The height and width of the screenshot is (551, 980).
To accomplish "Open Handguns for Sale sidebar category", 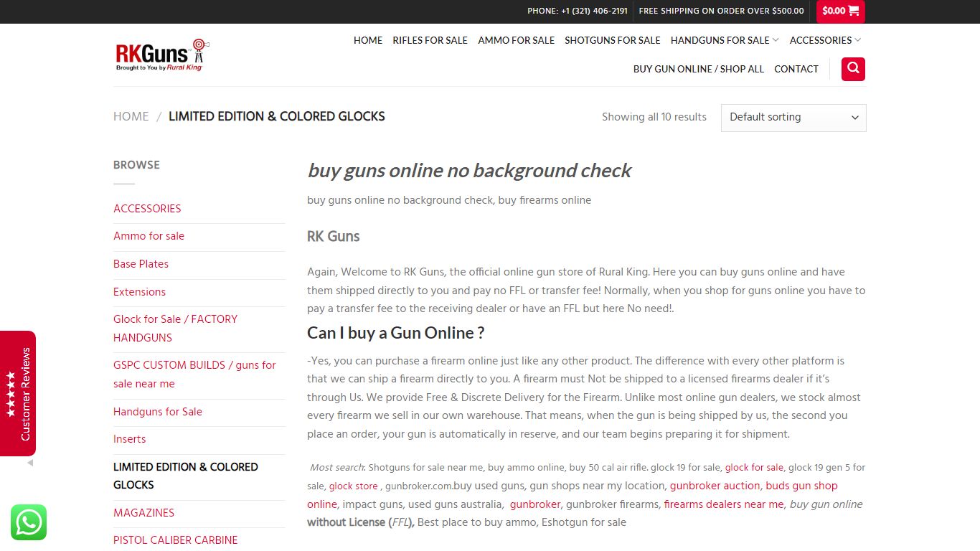I will tap(158, 412).
